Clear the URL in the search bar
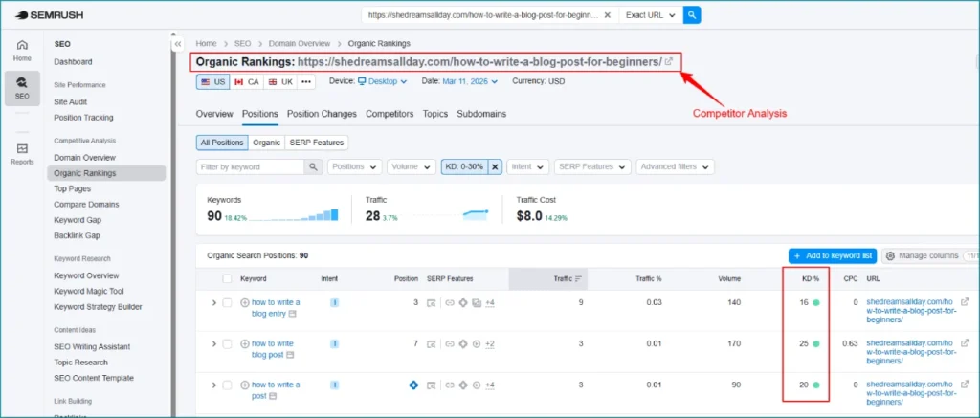Viewport: 980px width, 418px height. click(x=607, y=15)
